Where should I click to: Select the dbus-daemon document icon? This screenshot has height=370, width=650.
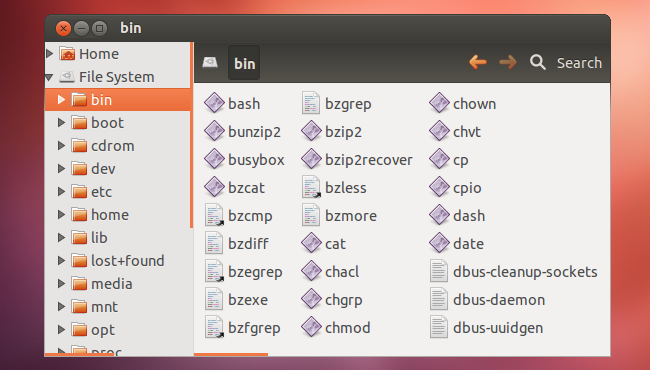(x=439, y=299)
